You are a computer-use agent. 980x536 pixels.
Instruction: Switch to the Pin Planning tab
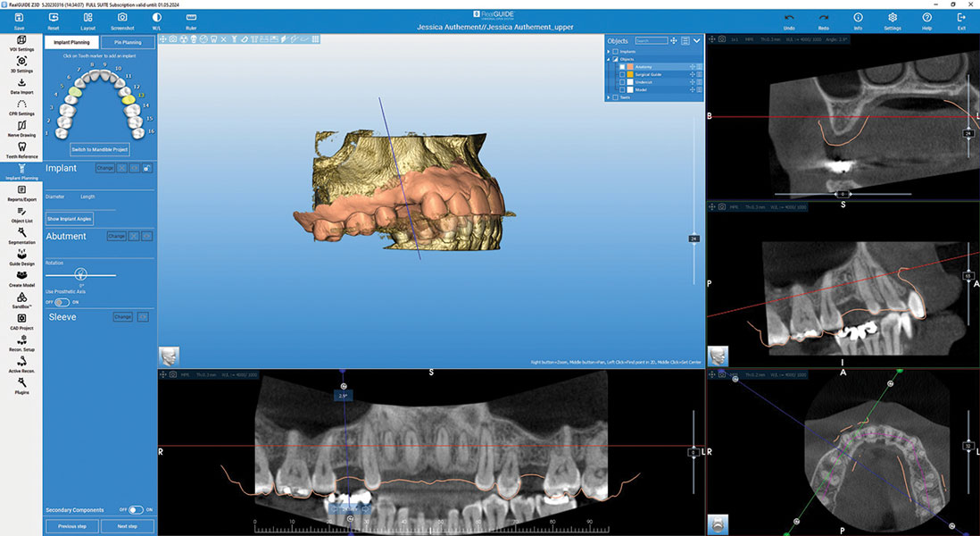tap(127, 42)
